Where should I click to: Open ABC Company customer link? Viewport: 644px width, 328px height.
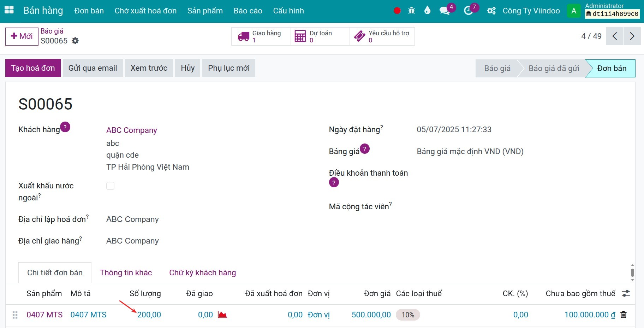point(132,130)
